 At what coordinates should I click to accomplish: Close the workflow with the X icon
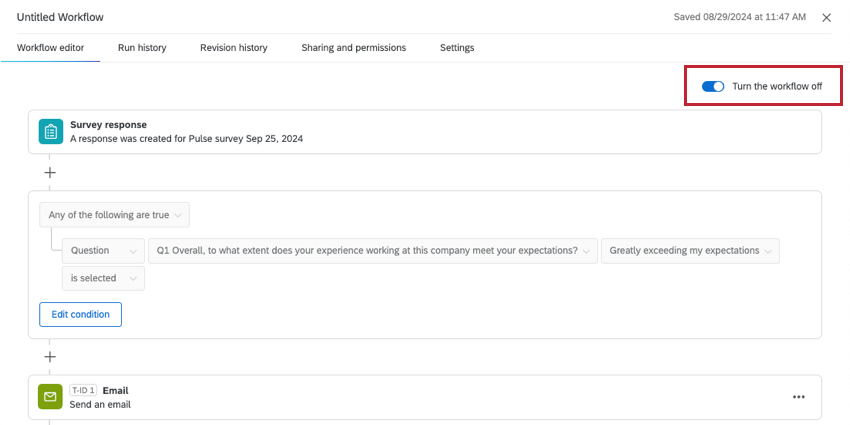click(x=826, y=18)
